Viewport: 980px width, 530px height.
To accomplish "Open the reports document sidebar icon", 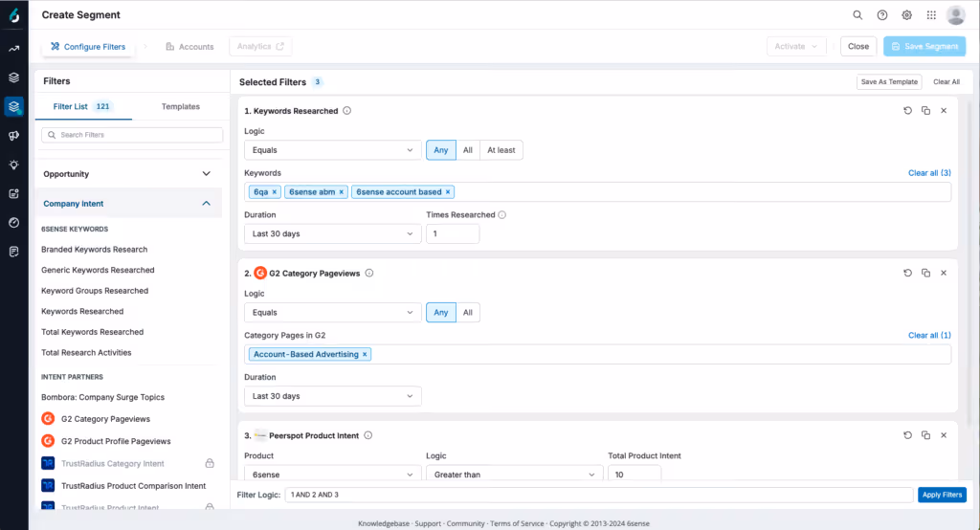I will (x=13, y=252).
